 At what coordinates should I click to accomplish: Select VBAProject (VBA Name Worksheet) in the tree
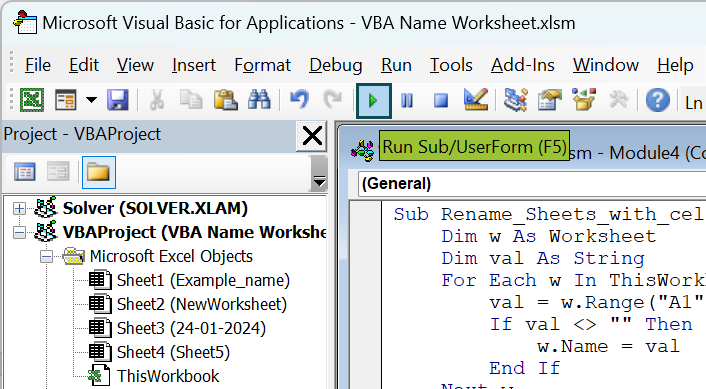(195, 232)
